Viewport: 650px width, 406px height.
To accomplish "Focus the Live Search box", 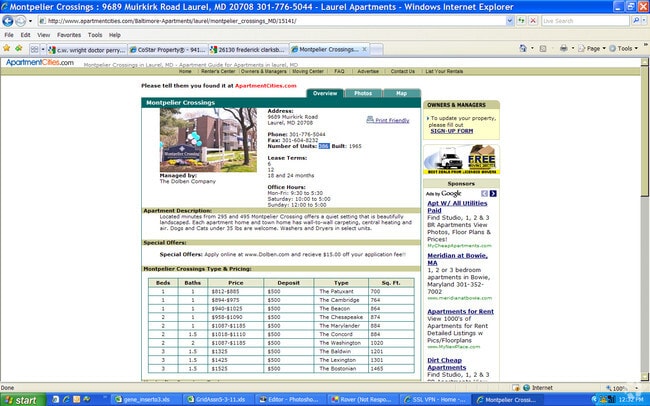I will pos(585,21).
